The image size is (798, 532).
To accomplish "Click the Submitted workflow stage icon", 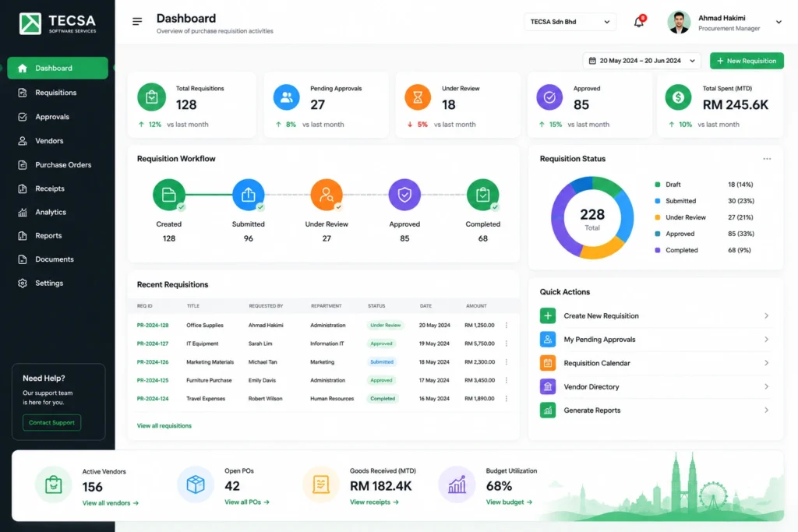I will point(249,194).
